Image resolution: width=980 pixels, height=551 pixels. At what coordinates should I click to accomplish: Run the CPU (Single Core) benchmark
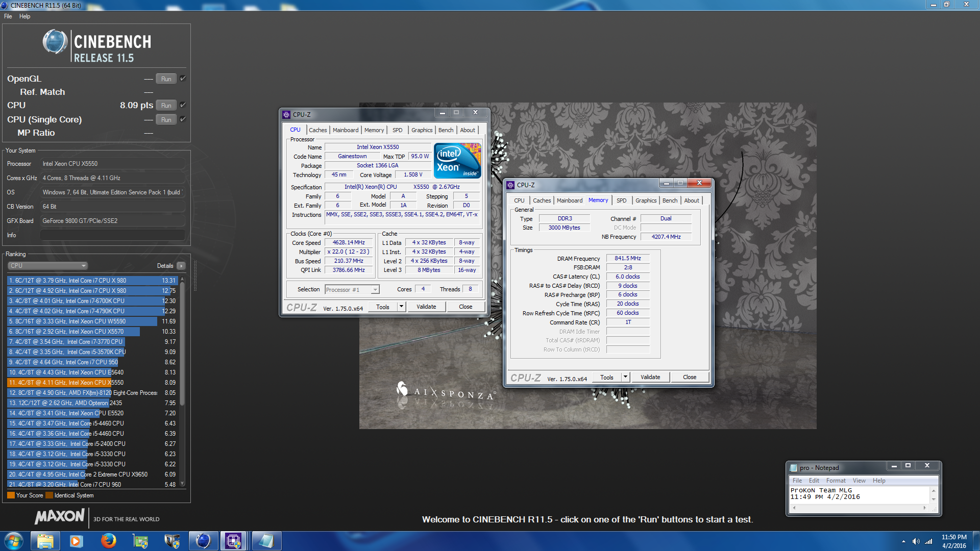click(x=166, y=119)
